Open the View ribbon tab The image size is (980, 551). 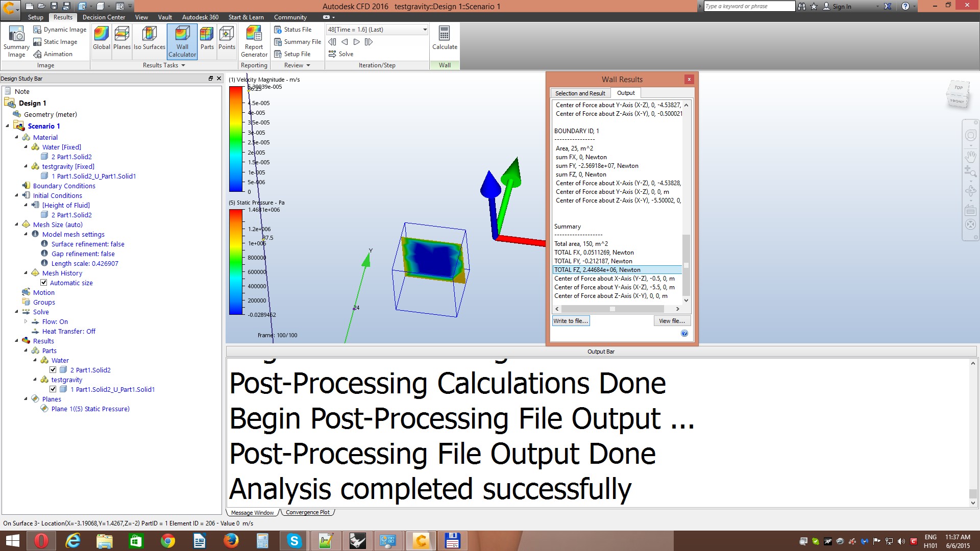pos(141,17)
